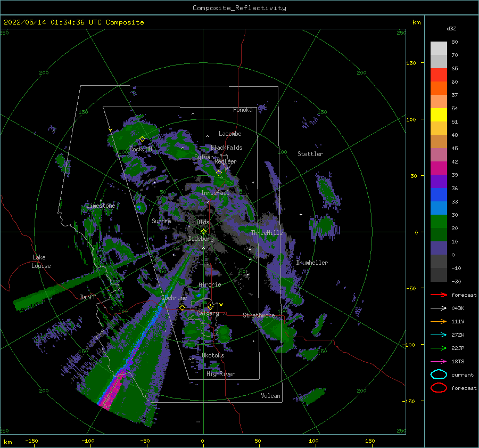Viewport: 479px width, 448px height.
Task: Click the Cochrane label
Action: tap(174, 298)
